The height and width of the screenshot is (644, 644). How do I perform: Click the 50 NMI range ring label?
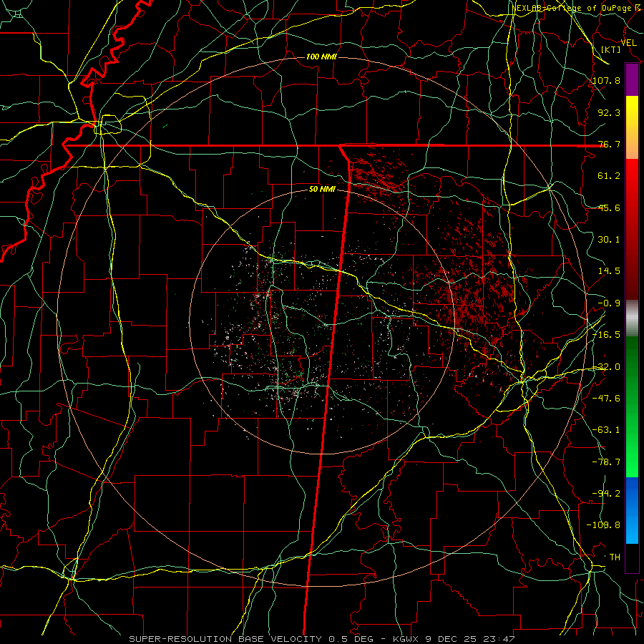(x=322, y=190)
